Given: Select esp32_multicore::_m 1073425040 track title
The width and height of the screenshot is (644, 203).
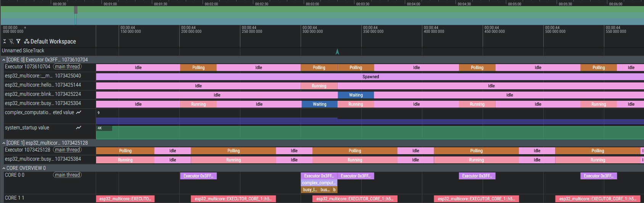Looking at the screenshot, I should tap(43, 76).
